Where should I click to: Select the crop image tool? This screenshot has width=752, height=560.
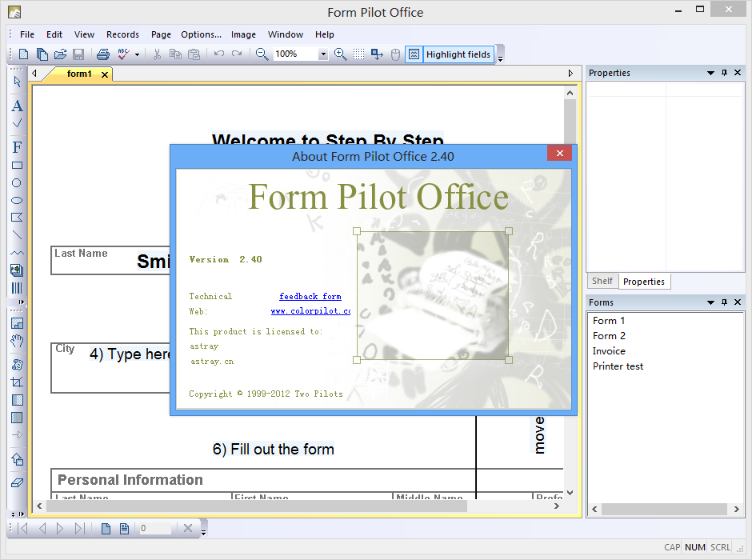[18, 382]
